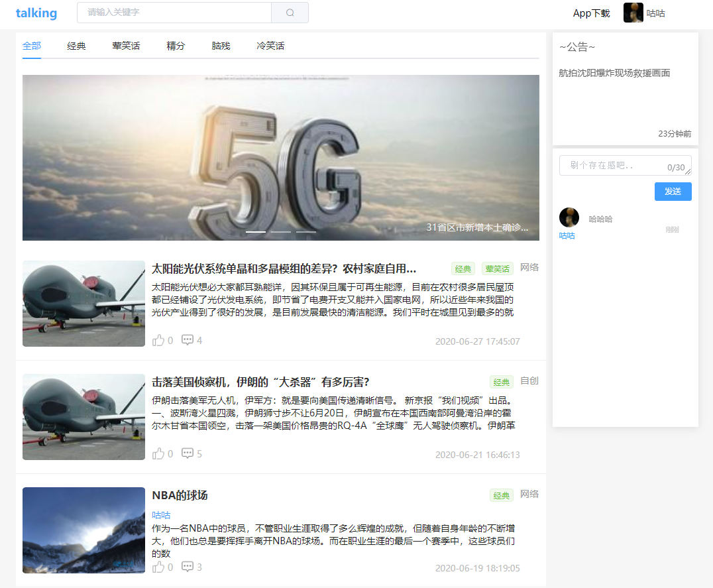Click the 发送 send button

673,192
